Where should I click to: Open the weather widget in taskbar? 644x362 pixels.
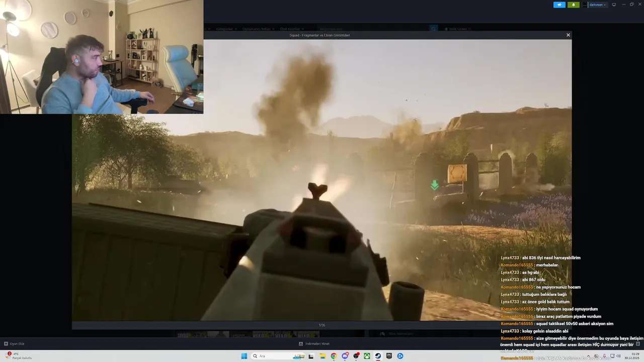coord(19,355)
